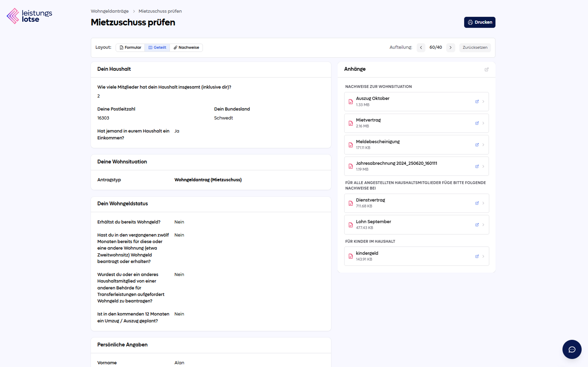Click external link icon for Mietvertrag
Screen dimensions: 588x367
click(x=477, y=123)
